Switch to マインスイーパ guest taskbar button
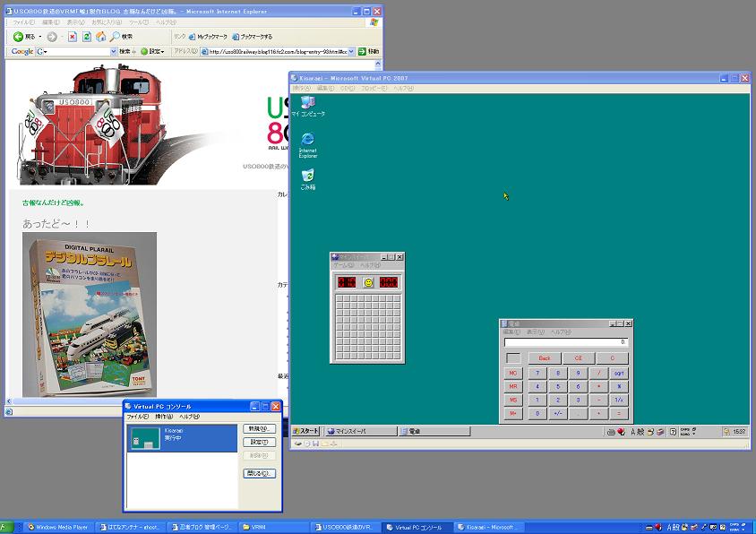This screenshot has width=756, height=534. tap(360, 431)
